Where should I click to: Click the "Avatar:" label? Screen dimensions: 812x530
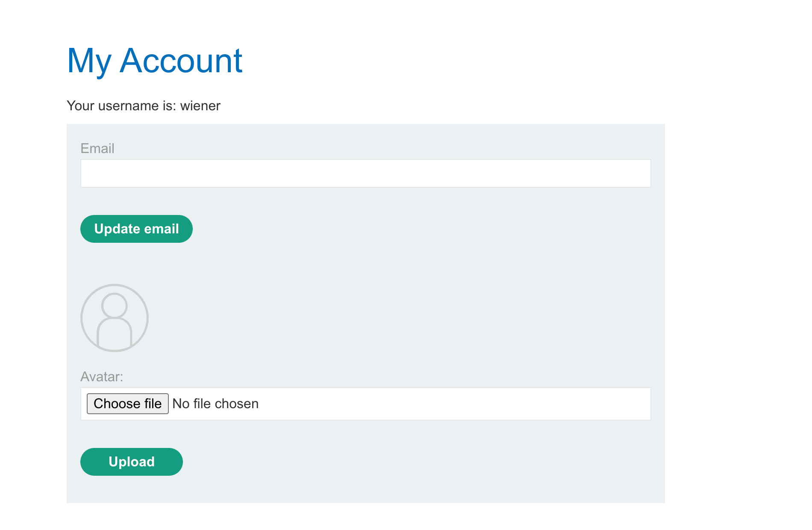102,377
